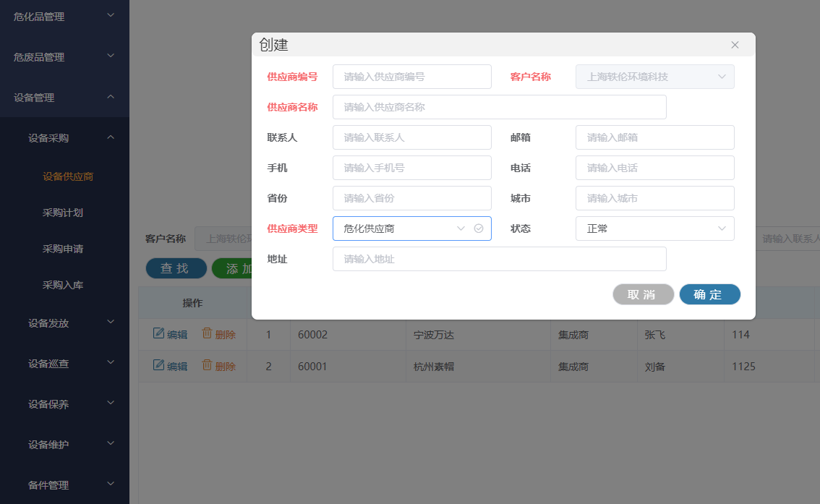Close the 创建 dialog via the × icon
Viewport: 820px width, 504px height.
click(735, 45)
